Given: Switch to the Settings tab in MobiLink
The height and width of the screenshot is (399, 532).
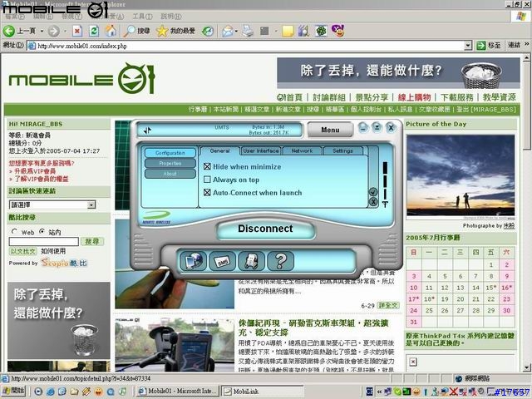Looking at the screenshot, I should pyautogui.click(x=342, y=150).
